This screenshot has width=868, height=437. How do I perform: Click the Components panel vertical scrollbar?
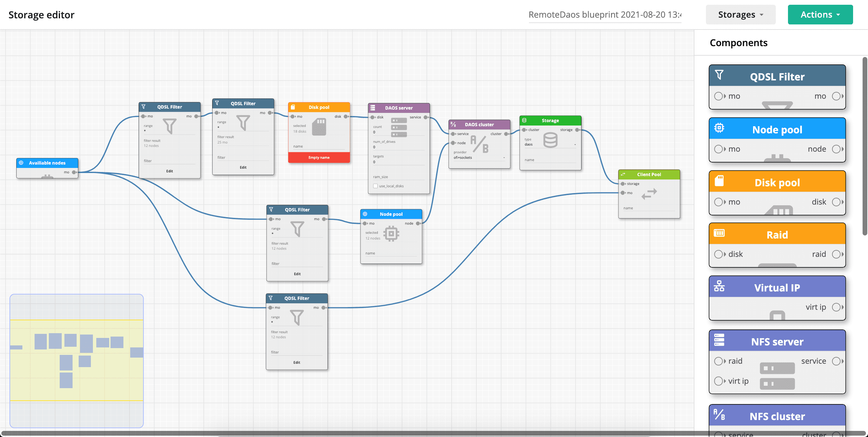click(865, 146)
